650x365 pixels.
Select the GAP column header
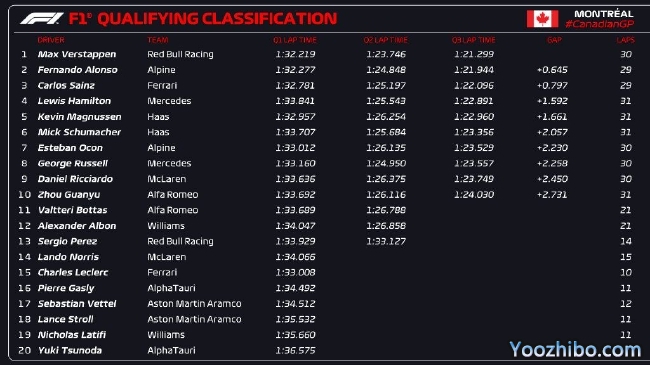(x=554, y=40)
